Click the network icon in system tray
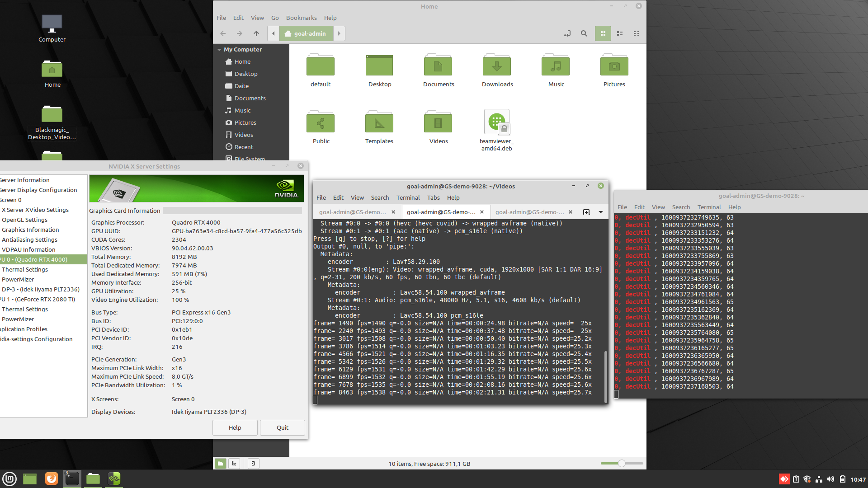The image size is (868, 488). pos(819,479)
